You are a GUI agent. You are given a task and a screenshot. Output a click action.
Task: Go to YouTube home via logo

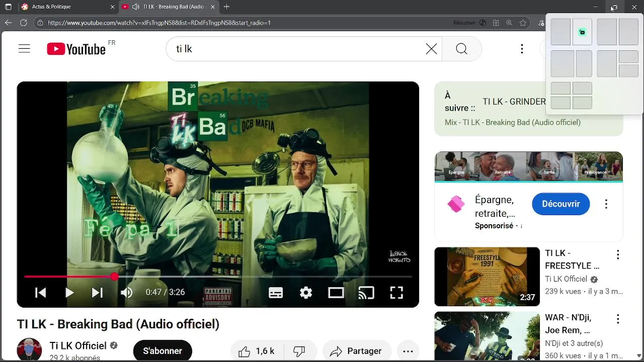pyautogui.click(x=76, y=49)
